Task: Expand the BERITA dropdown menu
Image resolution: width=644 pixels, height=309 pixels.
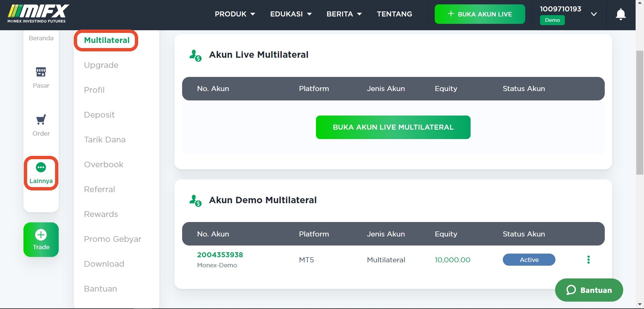Action: pos(344,14)
